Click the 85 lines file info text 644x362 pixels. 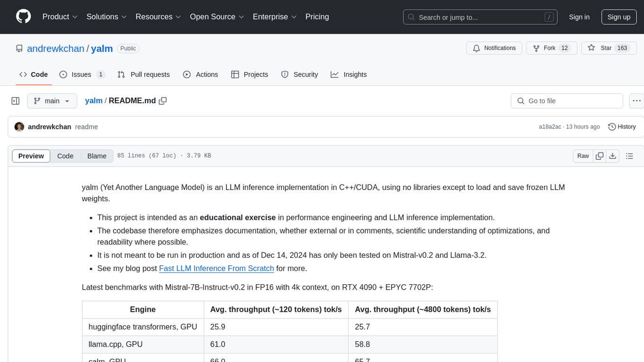point(164,156)
